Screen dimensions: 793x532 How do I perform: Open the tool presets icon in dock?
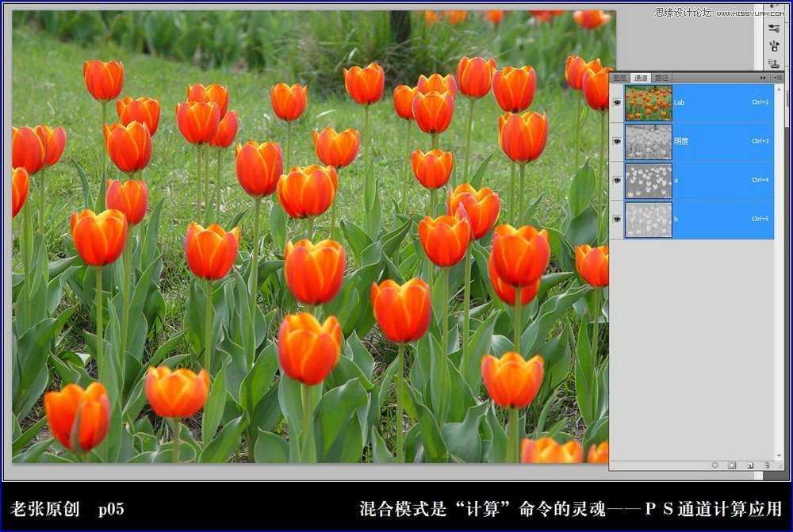point(774,29)
